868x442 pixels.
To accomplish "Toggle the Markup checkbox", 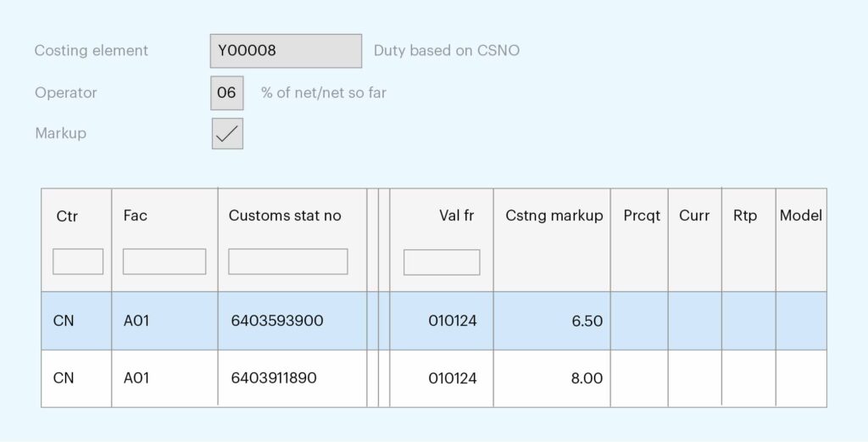I will point(227,133).
